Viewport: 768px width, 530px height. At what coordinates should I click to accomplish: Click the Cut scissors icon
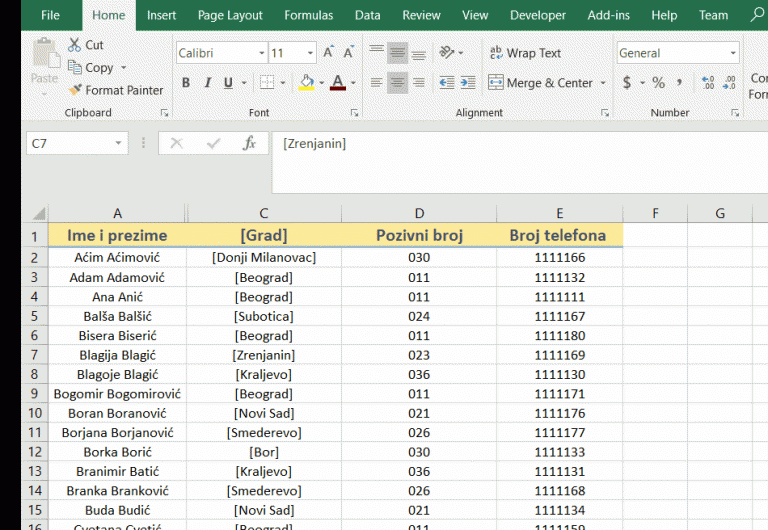(x=74, y=45)
